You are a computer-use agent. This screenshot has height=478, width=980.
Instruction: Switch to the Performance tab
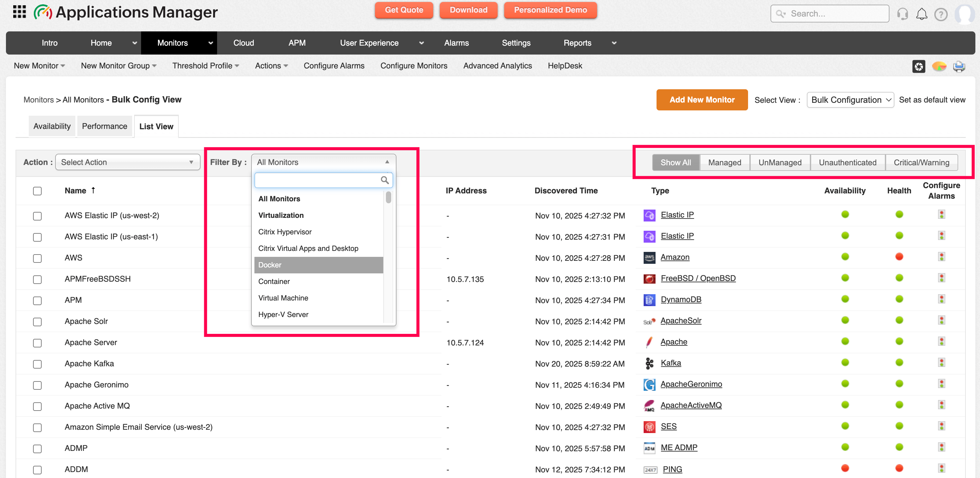pyautogui.click(x=105, y=126)
